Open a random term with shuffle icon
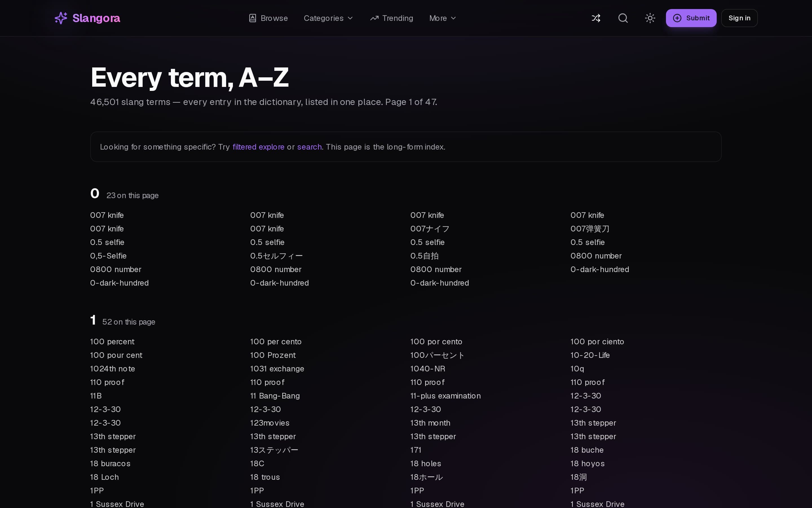812x508 pixels. [x=596, y=18]
